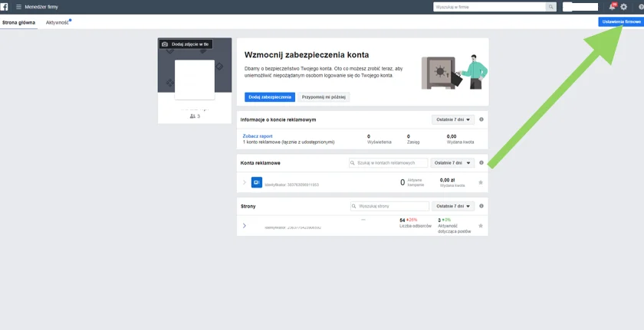Click the Wzmocnij zabezpieczenia konta heading

click(307, 55)
